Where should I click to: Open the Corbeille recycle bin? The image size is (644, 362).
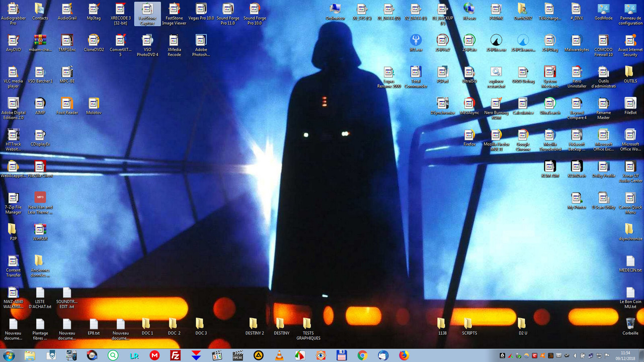pyautogui.click(x=630, y=327)
